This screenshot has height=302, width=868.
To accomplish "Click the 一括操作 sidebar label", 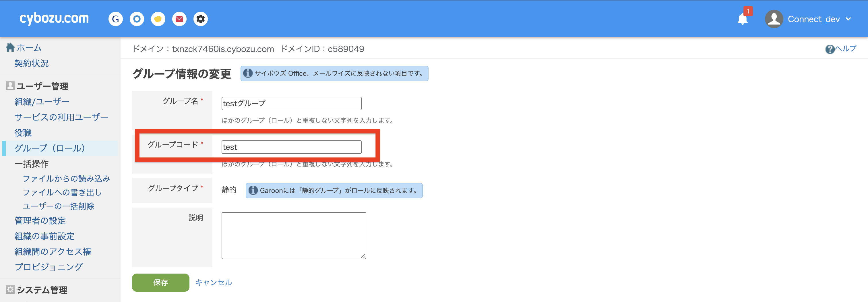I will (x=31, y=164).
